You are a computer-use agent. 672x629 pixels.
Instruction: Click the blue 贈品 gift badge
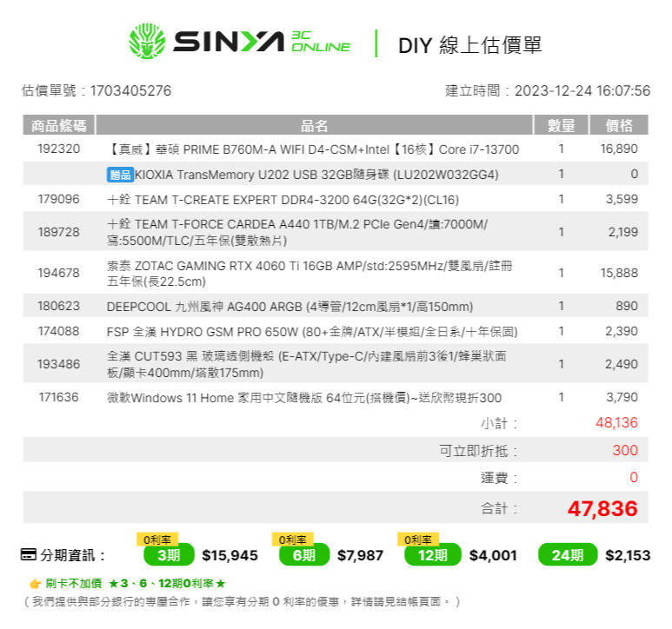(120, 175)
